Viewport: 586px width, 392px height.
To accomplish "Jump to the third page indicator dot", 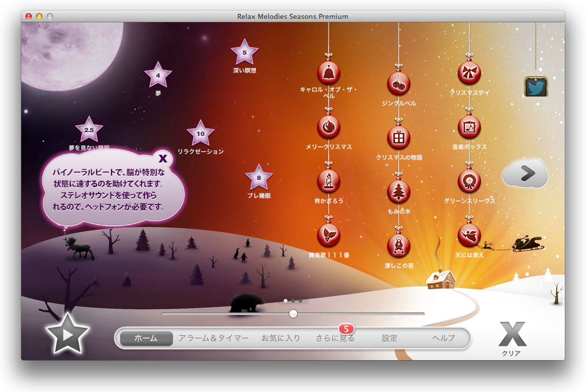I will pos(300,301).
